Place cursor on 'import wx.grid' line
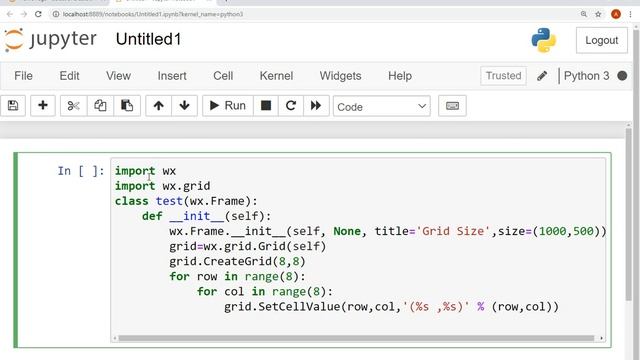Screen dimensions: 640x360 (x=162, y=186)
